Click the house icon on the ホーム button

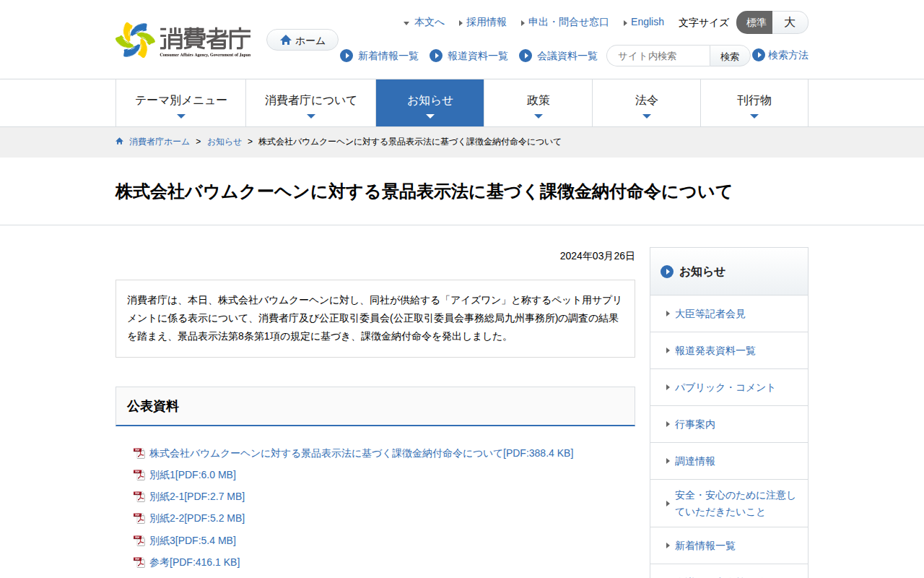pos(286,40)
